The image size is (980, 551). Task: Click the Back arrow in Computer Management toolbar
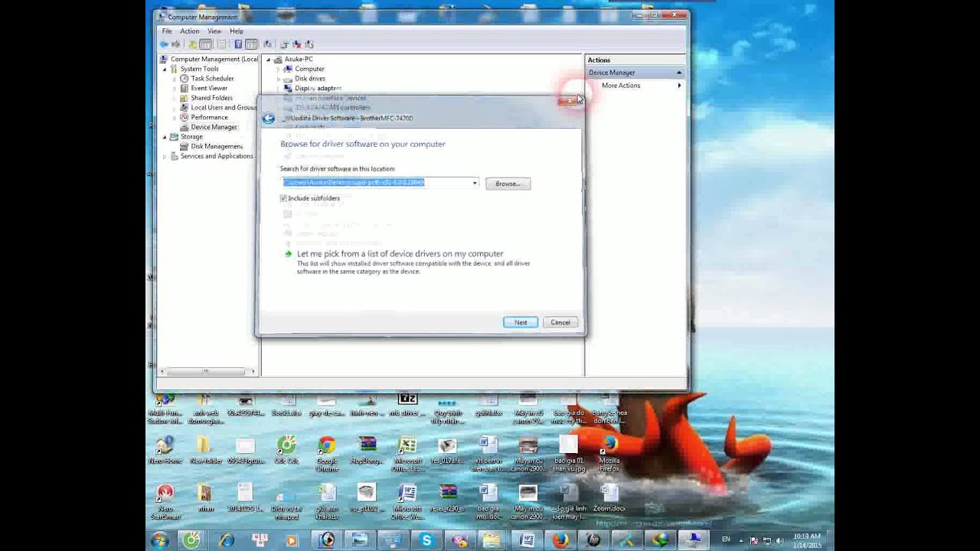coord(164,44)
